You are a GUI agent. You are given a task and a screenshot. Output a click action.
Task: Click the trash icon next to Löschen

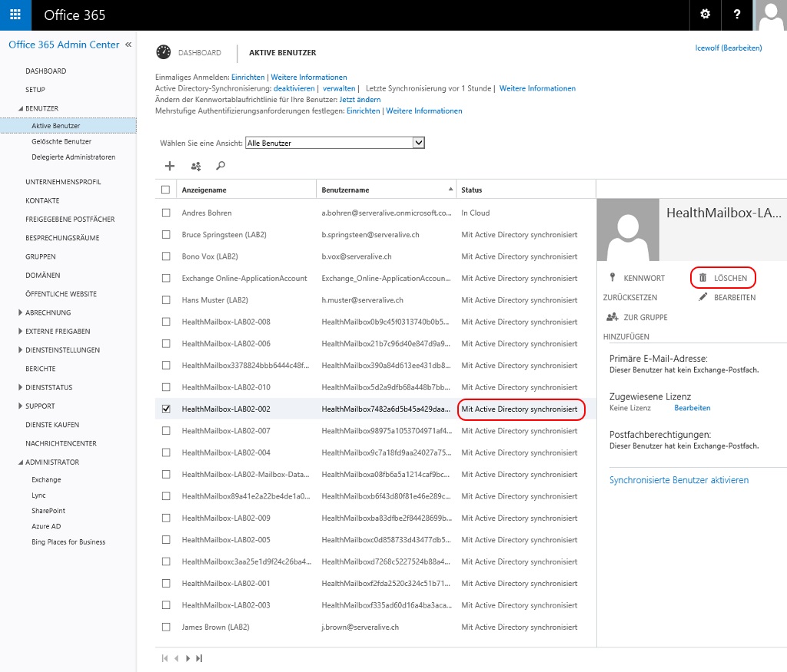click(702, 278)
